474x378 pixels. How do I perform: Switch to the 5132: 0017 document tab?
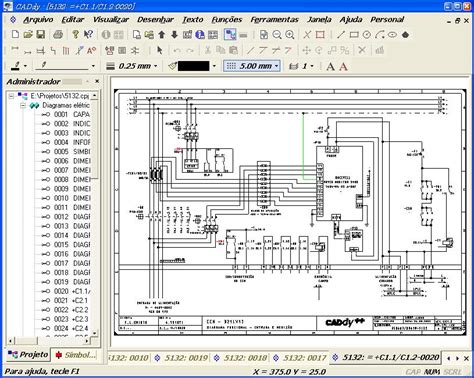[300, 358]
